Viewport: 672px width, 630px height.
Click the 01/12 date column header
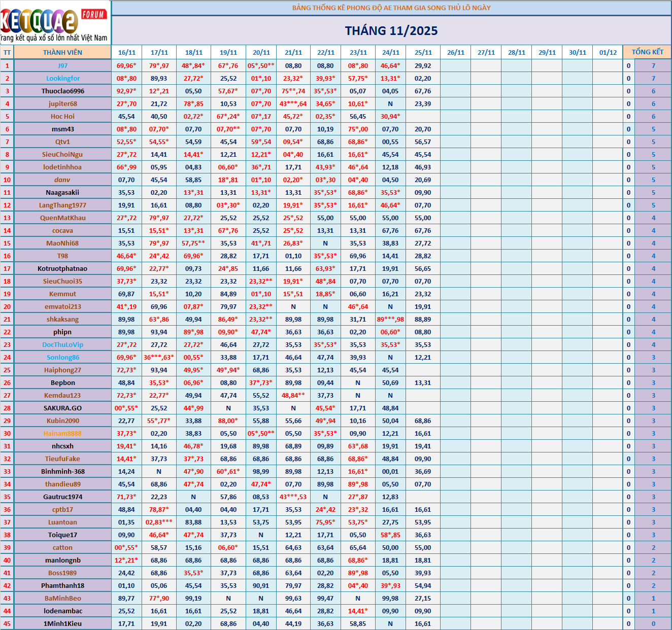coord(608,52)
